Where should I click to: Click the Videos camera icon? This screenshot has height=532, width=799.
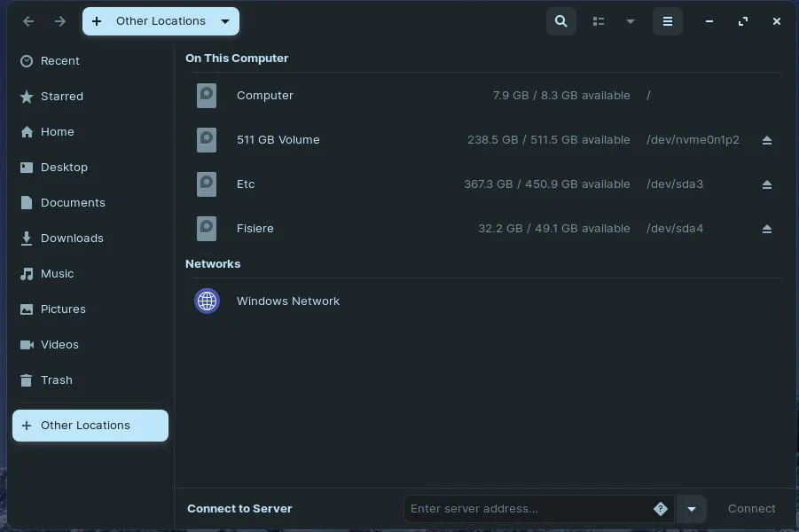[27, 345]
